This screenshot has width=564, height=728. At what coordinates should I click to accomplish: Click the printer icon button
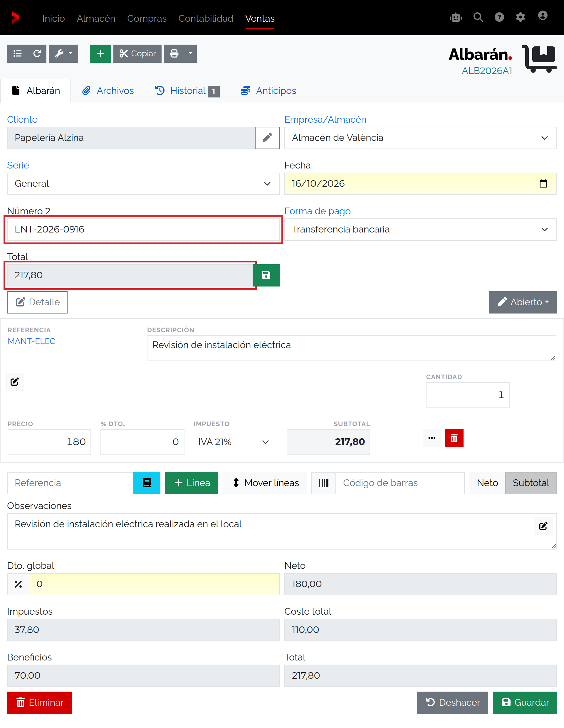(x=174, y=53)
